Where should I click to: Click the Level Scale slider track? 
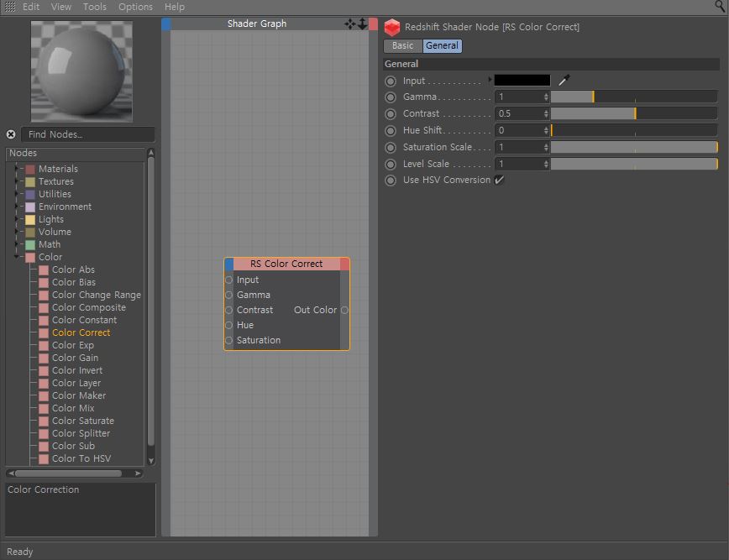click(634, 164)
